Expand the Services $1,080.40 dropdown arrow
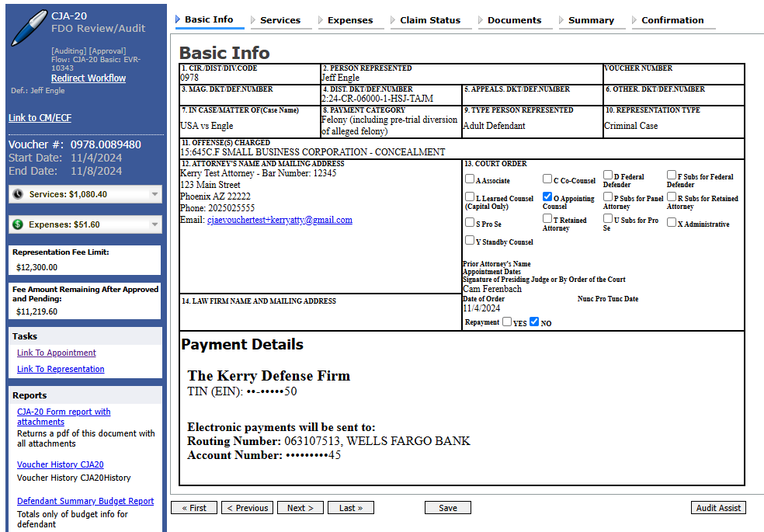 point(155,194)
